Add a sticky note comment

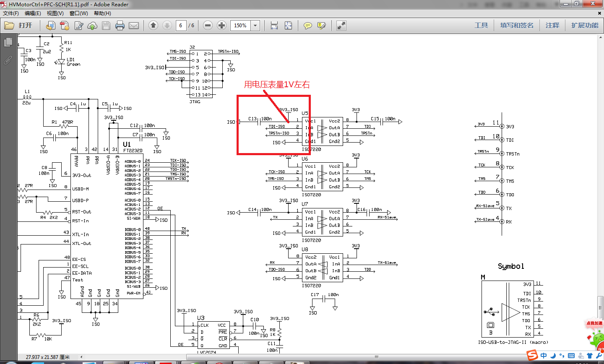308,26
